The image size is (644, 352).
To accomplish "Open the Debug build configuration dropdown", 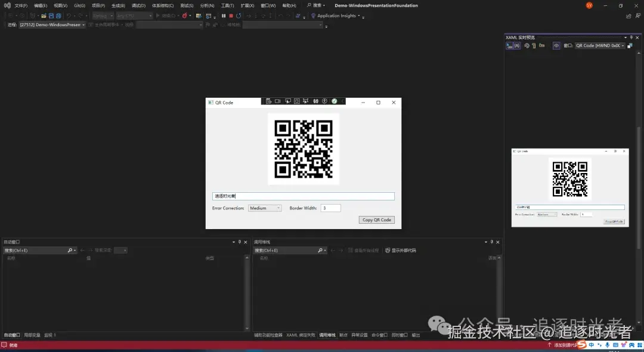I will click(102, 16).
